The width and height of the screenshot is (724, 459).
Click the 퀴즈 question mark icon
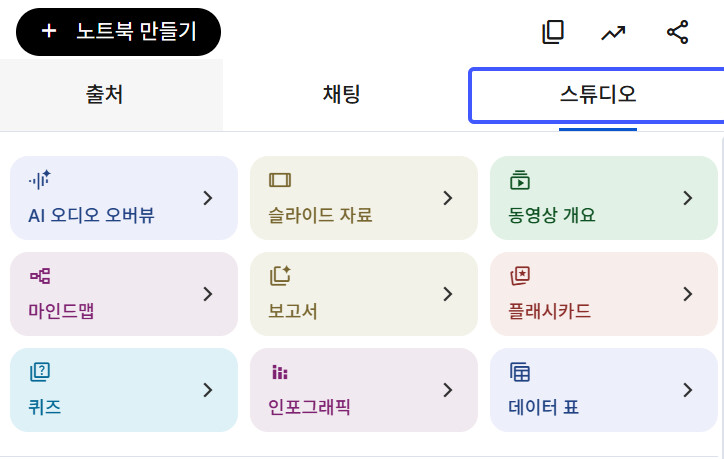(x=40, y=372)
